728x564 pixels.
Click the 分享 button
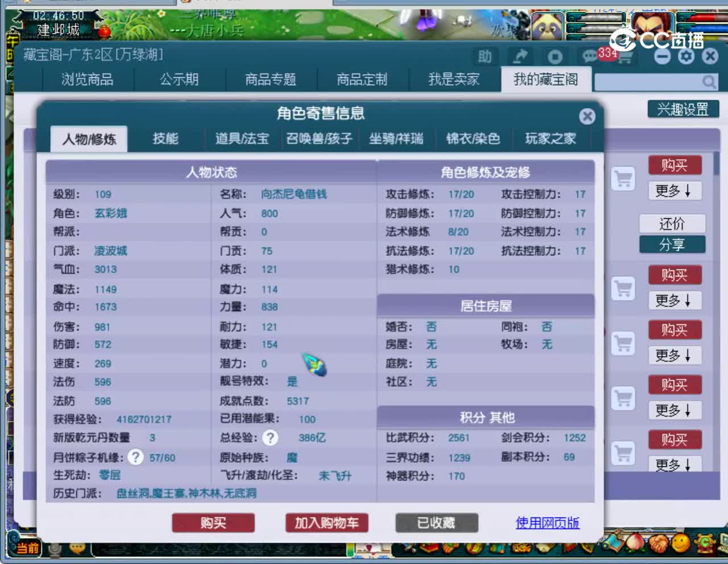pos(672,244)
